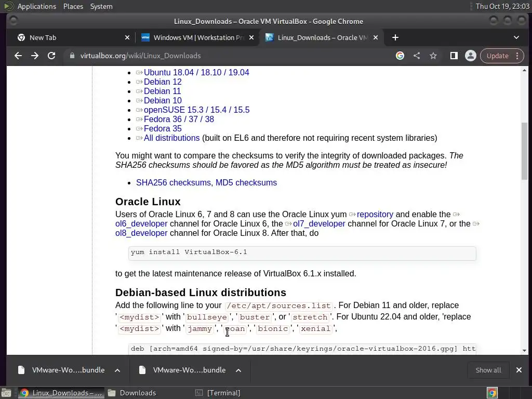
Task: Open the All distributions link
Action: [171, 138]
